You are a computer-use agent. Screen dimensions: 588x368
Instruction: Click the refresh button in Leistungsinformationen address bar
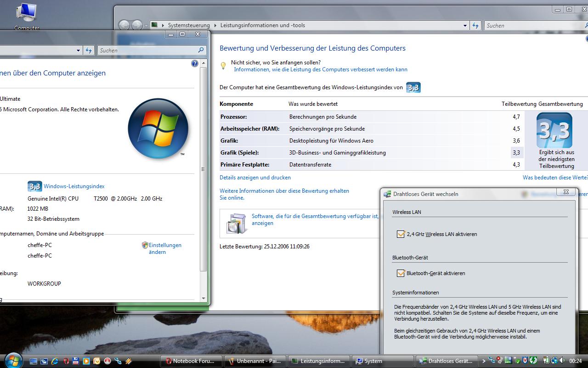tap(475, 25)
